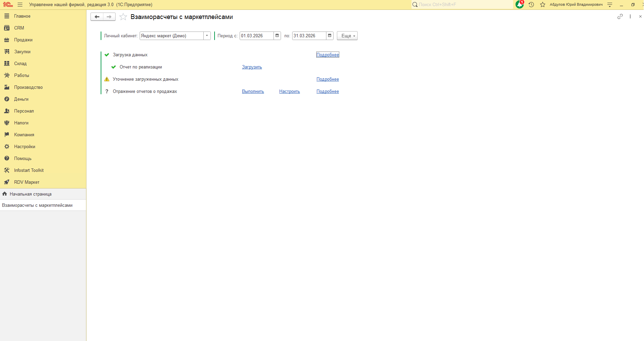Click the global search field

(x=462, y=5)
